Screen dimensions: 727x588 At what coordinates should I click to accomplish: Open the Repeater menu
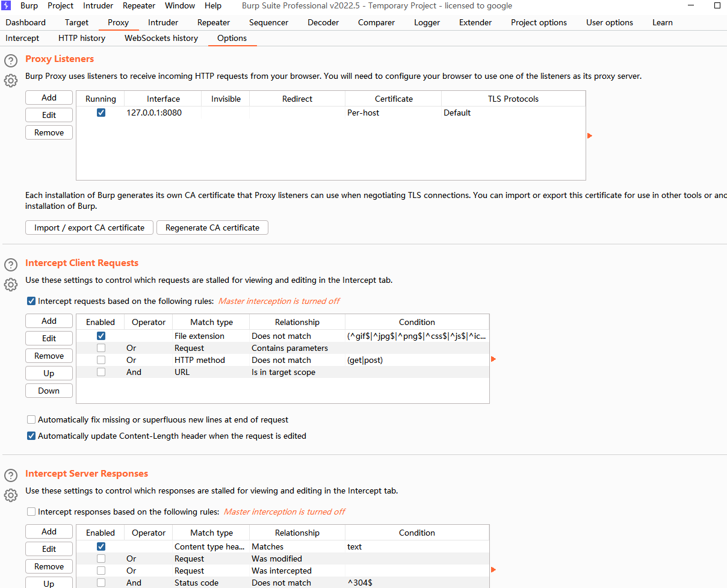pyautogui.click(x=139, y=5)
